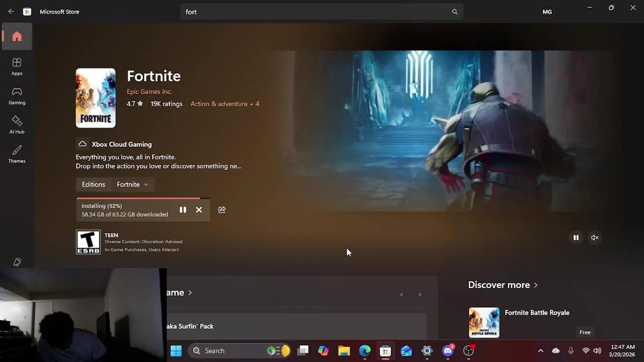
Task: Expand the Fortnite editions dropdown
Action: (132, 185)
